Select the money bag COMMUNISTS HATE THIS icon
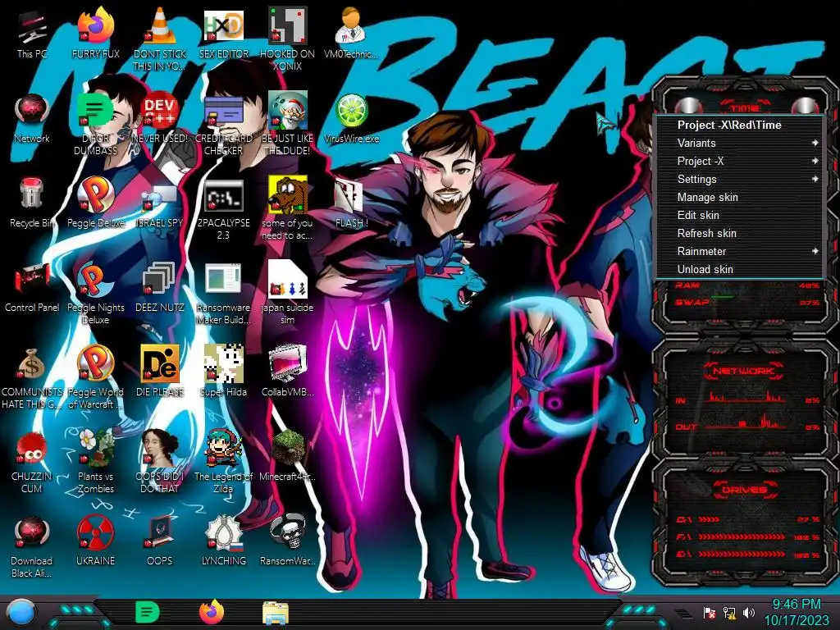 (x=32, y=365)
